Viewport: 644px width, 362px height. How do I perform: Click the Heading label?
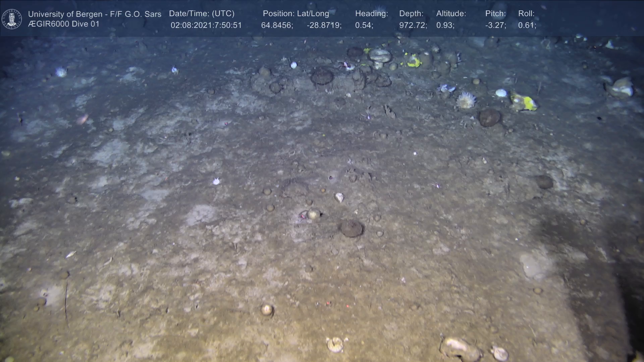[371, 13]
